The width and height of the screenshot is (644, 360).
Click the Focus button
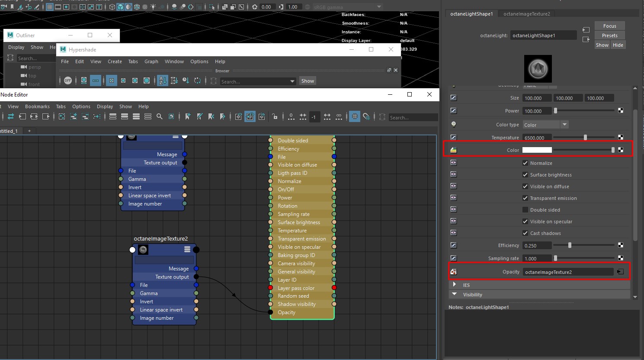click(610, 26)
